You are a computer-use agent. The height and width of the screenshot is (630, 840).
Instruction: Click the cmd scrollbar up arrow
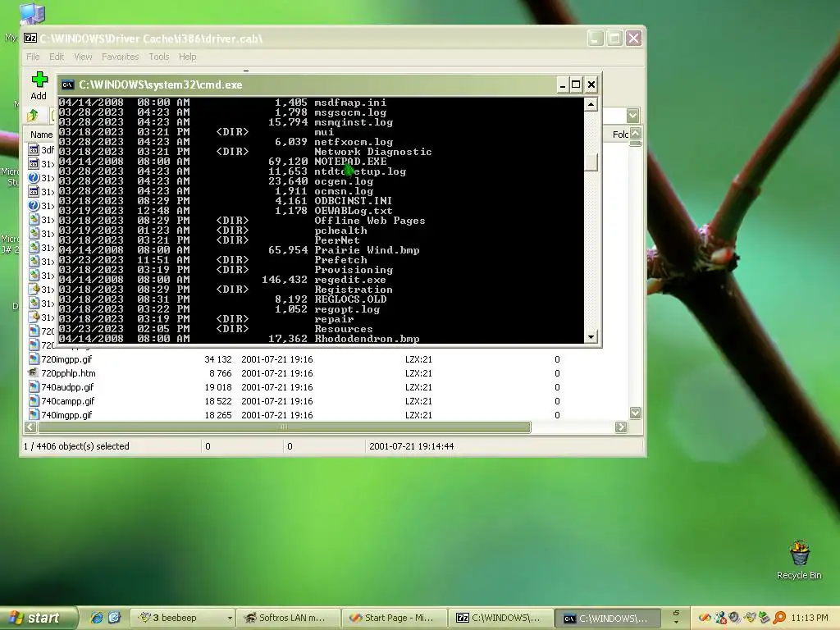tap(591, 104)
